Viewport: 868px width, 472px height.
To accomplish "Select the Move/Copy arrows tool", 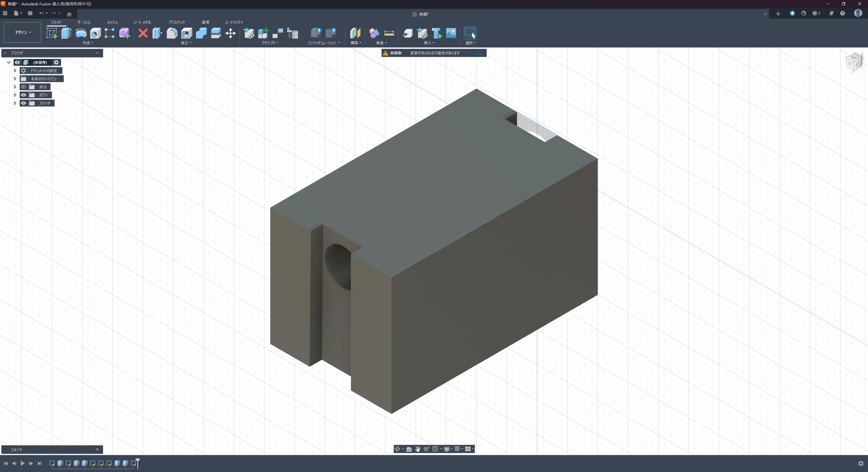I will coord(231,33).
